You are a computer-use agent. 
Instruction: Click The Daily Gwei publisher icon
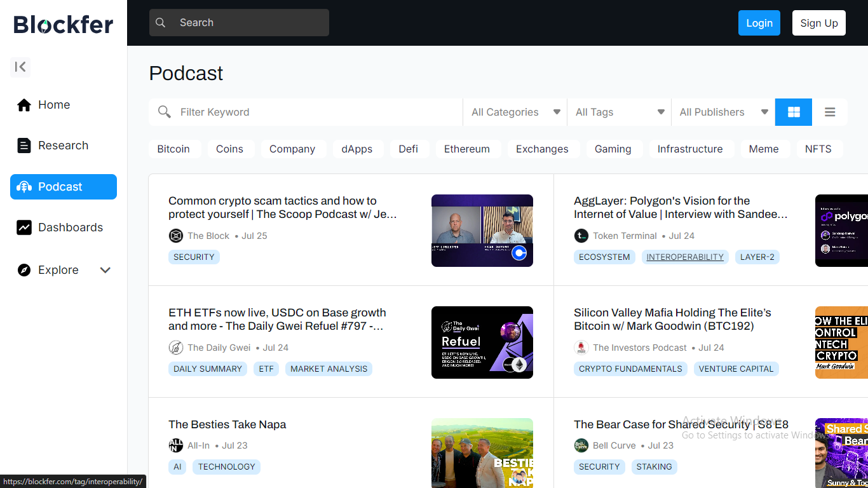[176, 348]
